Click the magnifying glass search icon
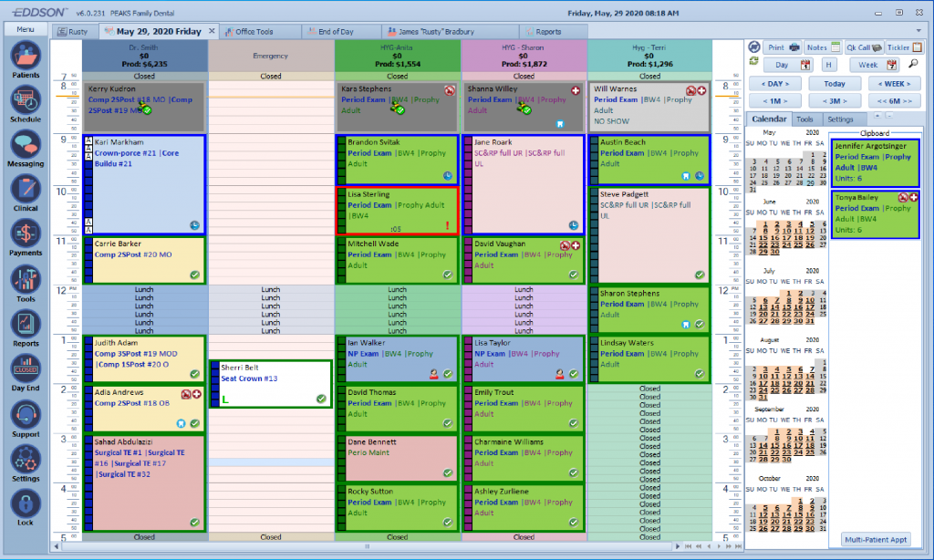The height and width of the screenshot is (560, 934). (912, 64)
